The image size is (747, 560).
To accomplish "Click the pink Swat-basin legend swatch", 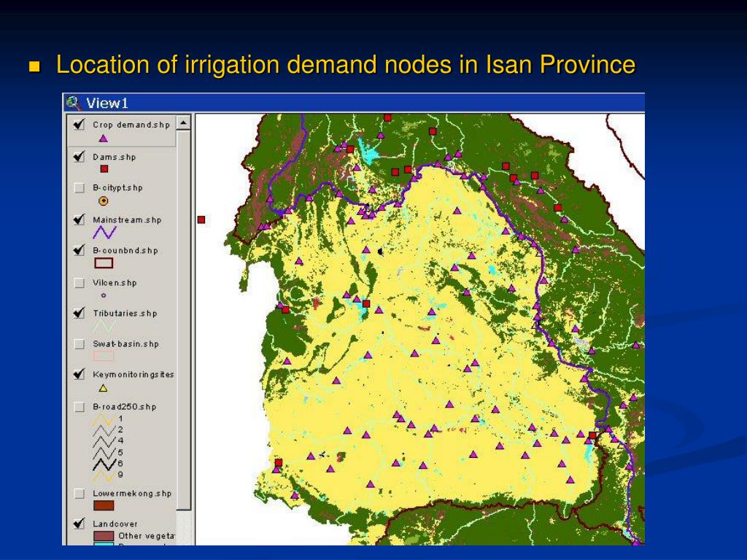I will 104,356.
